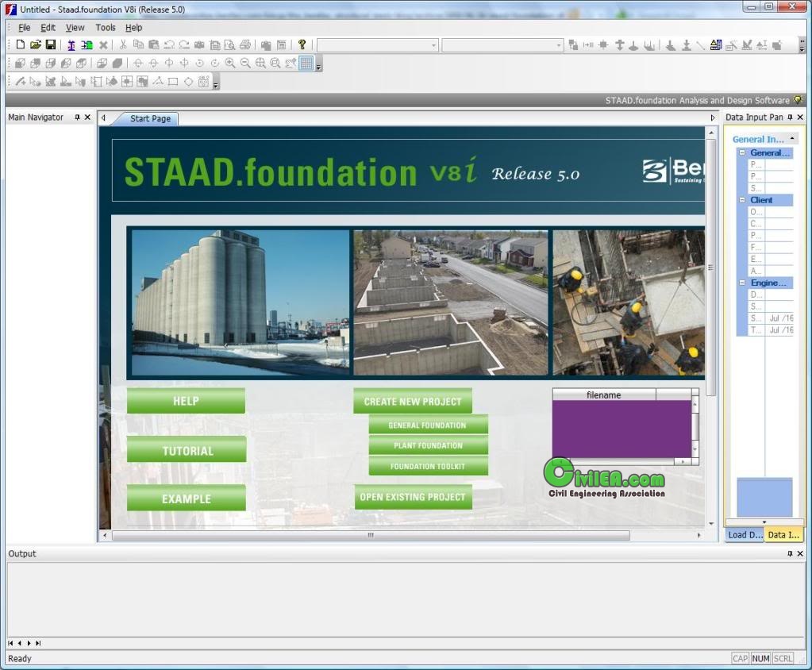
Task: Click the lightbulb icon in the title banner
Action: pyautogui.click(x=798, y=100)
